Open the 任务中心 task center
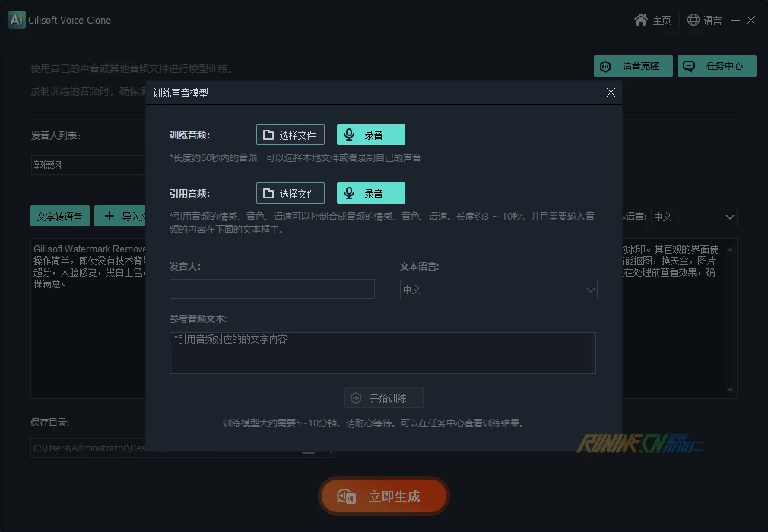This screenshot has width=768, height=532. (x=716, y=66)
